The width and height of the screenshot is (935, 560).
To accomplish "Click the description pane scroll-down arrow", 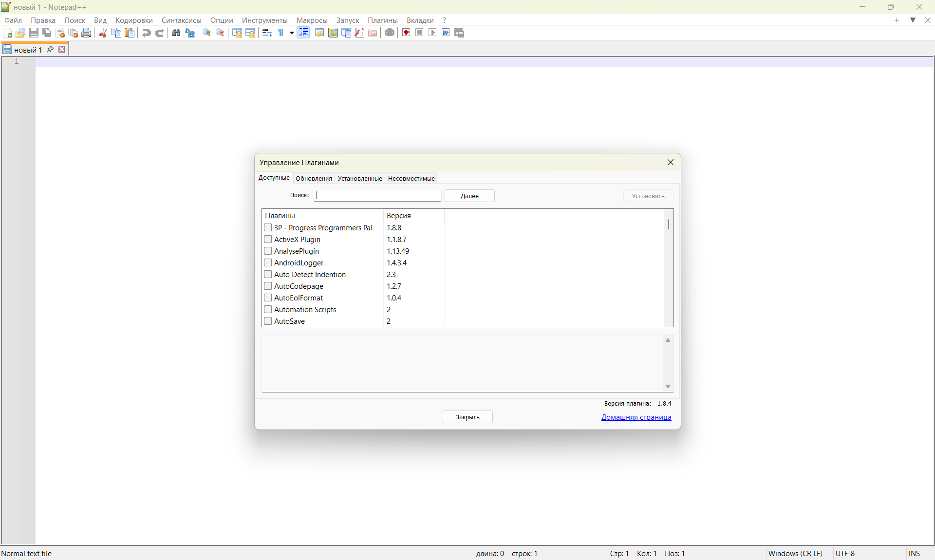I will click(x=668, y=386).
